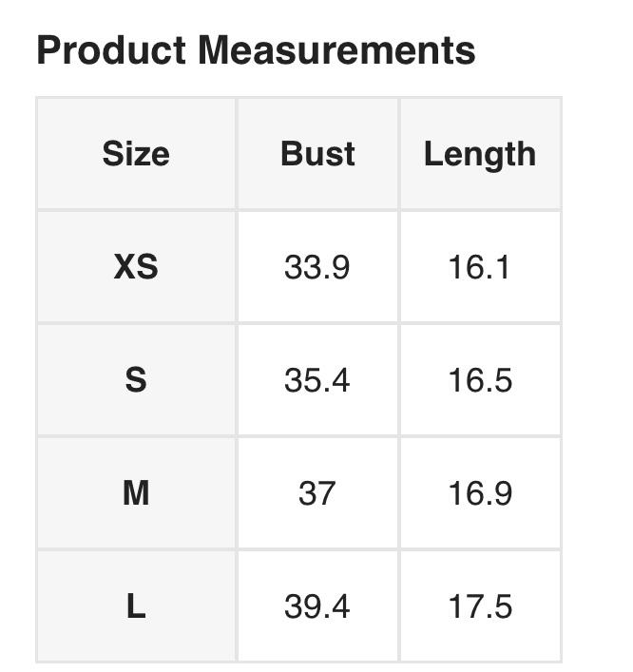Click the 16.9 length value
Image resolution: width=633 pixels, height=672 pixels.
click(479, 493)
